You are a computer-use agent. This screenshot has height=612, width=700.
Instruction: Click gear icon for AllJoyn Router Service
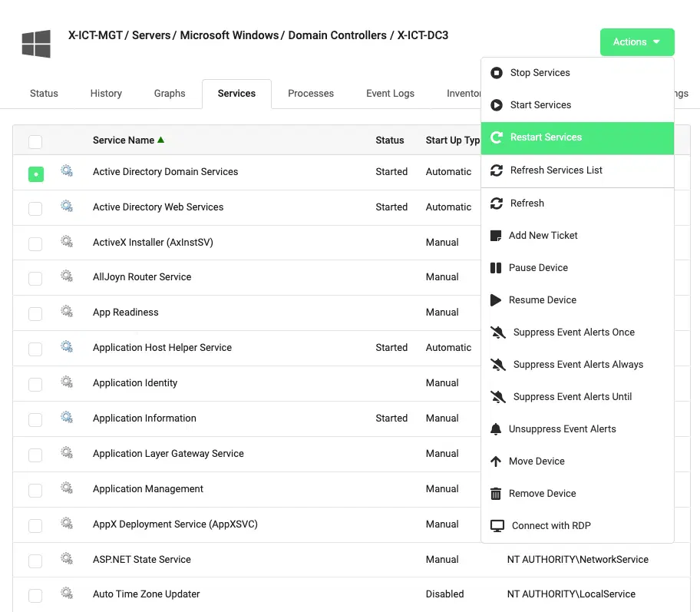pyautogui.click(x=67, y=276)
